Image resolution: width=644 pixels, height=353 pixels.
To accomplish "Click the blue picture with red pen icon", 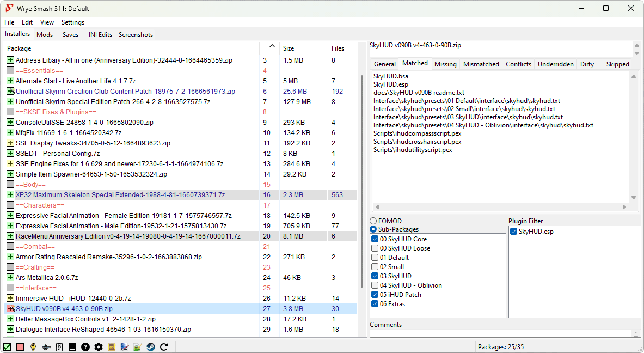I will click(x=125, y=347).
